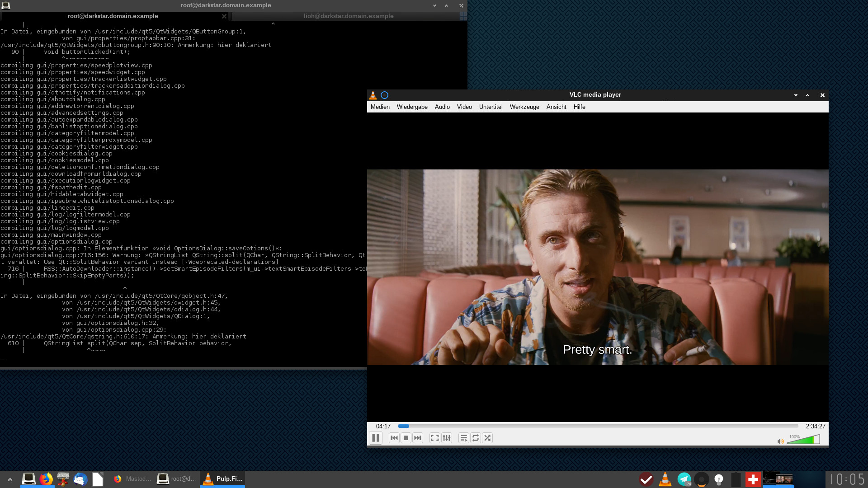Skip to next media track in VLC
The width and height of the screenshot is (868, 488).
(x=418, y=438)
